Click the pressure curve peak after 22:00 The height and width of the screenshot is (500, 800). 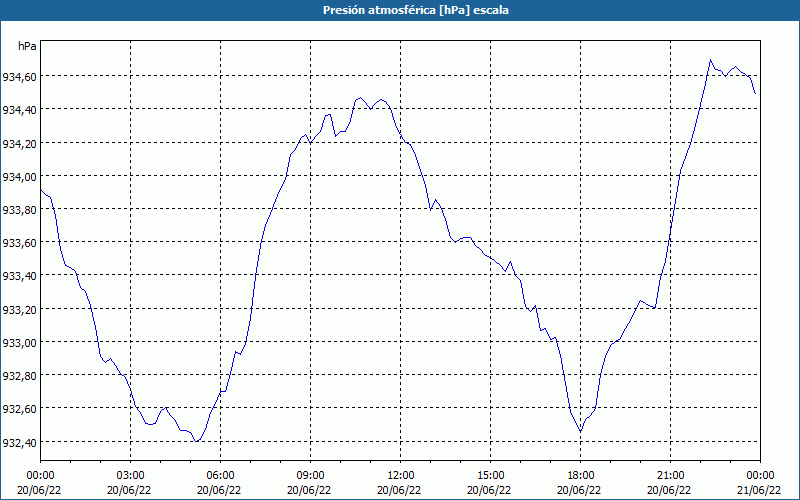pyautogui.click(x=710, y=60)
